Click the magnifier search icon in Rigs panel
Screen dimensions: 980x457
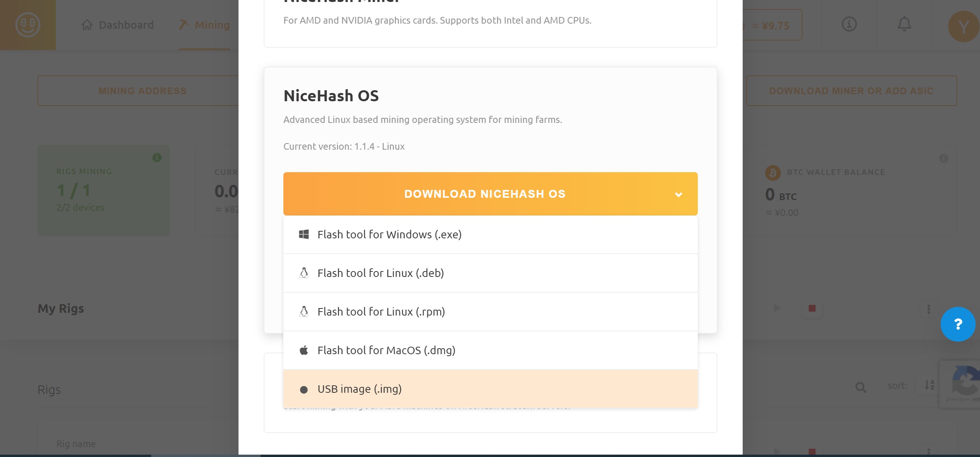coord(860,387)
